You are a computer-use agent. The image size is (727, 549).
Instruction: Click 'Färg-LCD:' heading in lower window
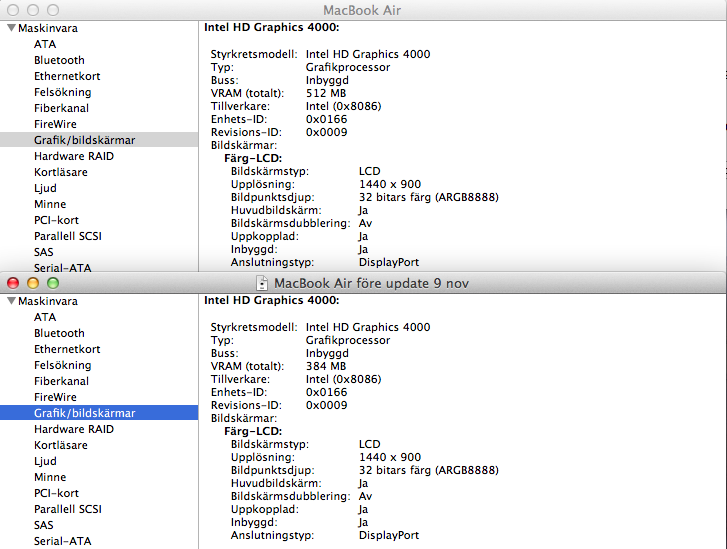[253, 431]
